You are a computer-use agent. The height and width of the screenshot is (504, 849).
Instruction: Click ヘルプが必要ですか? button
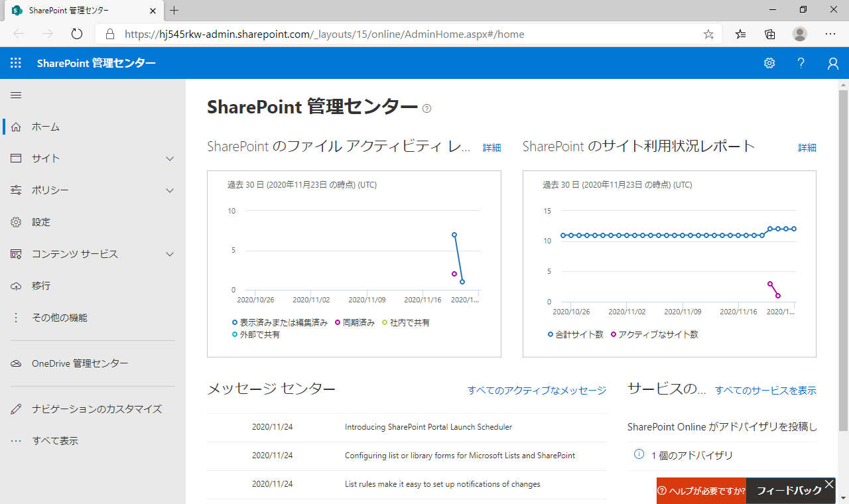701,491
